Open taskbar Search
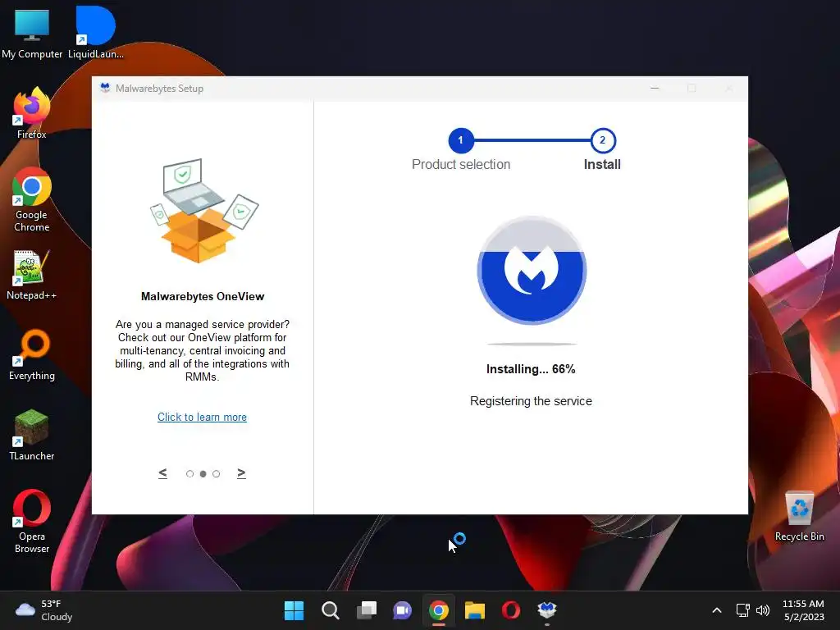840x630 pixels. point(330,610)
